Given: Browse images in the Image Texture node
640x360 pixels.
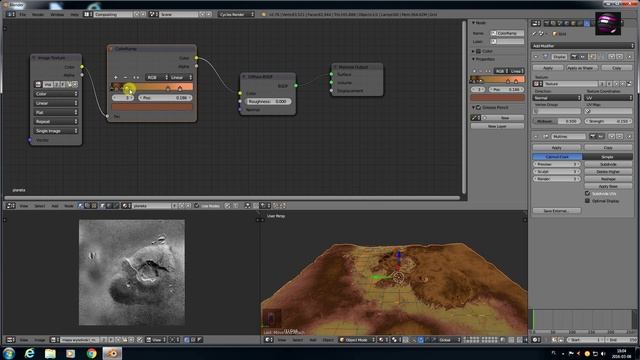Looking at the screenshot, I should [x=38, y=84].
